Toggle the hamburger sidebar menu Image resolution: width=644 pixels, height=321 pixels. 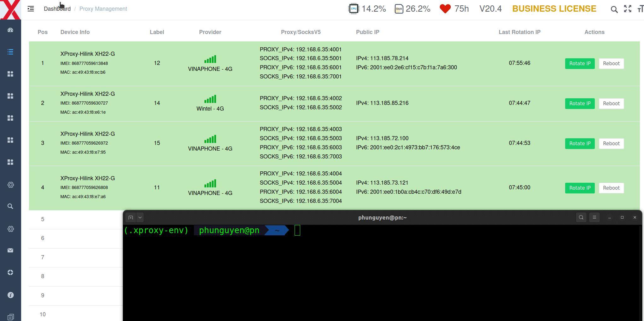point(31,9)
